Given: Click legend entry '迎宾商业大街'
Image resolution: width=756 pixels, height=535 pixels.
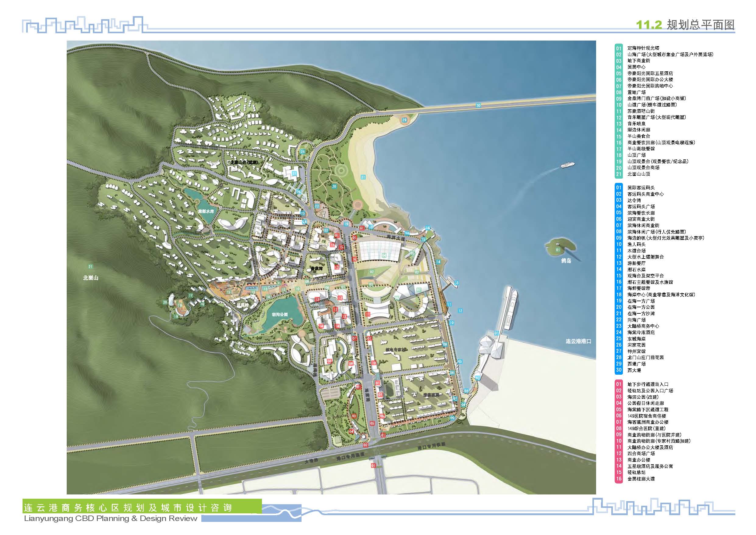Looking at the screenshot, I should (641, 219).
